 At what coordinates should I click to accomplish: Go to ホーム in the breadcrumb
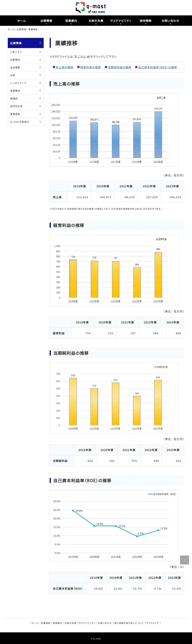point(11,30)
